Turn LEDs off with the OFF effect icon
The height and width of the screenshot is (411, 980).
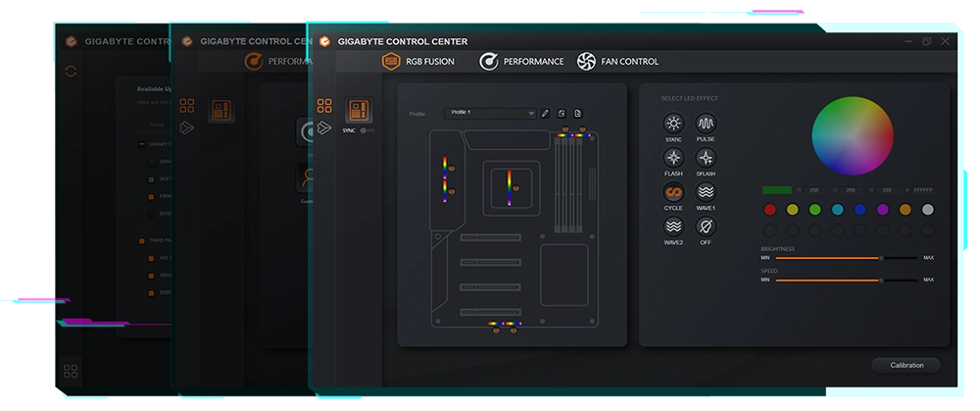706,226
